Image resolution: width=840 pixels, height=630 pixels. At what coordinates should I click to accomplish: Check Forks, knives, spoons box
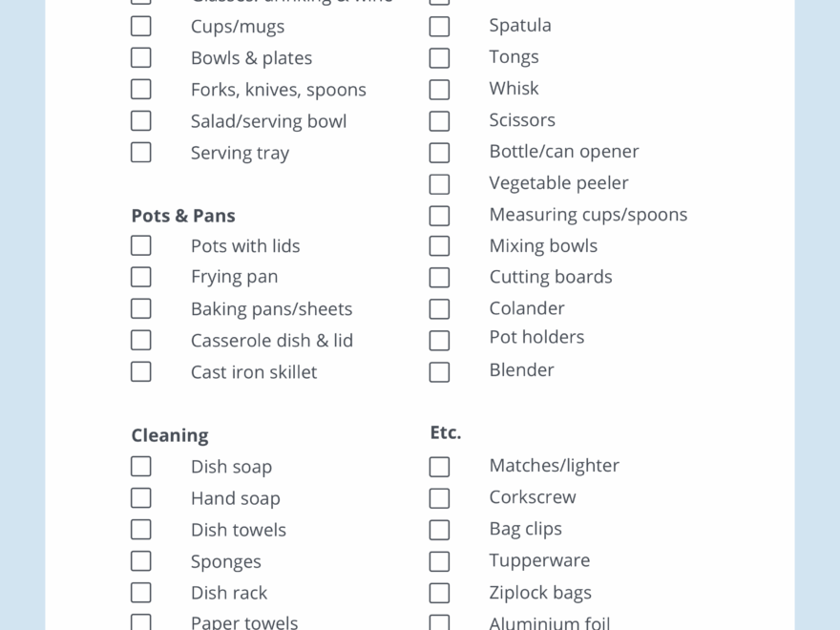coord(141,90)
